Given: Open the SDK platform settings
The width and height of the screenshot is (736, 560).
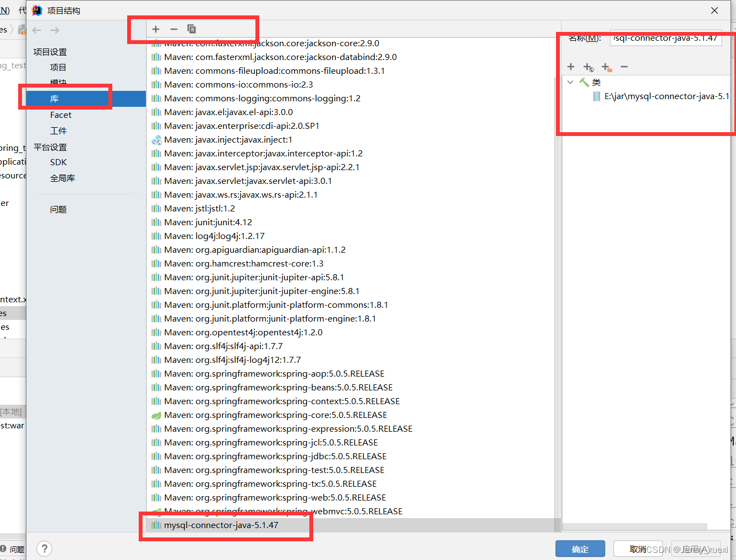Looking at the screenshot, I should click(x=58, y=162).
